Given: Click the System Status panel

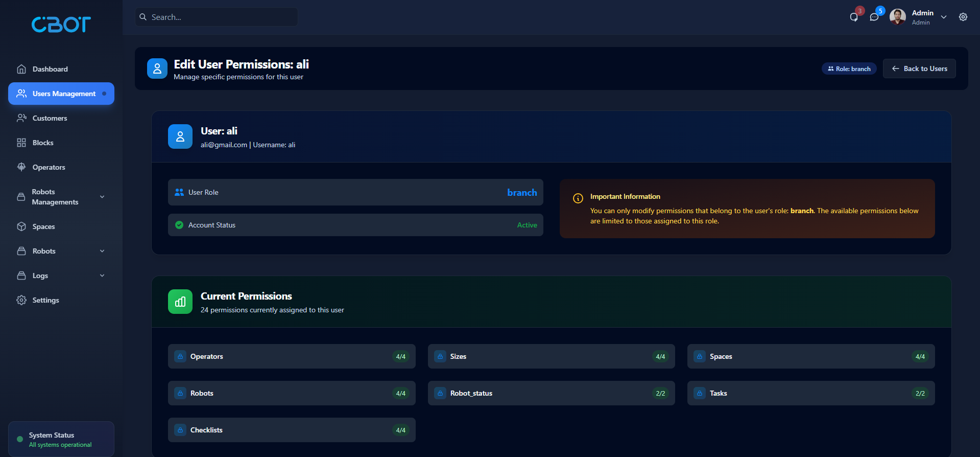Looking at the screenshot, I should [x=61, y=439].
